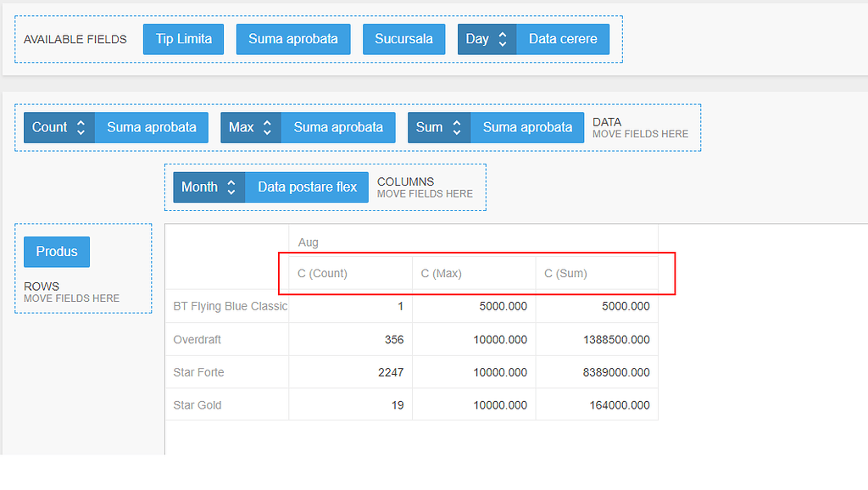Select the Produs rows field chip
This screenshot has height=490, width=868.
[x=56, y=251]
